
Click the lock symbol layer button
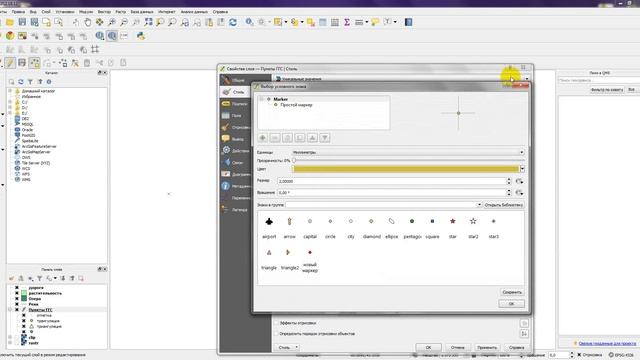click(x=287, y=138)
